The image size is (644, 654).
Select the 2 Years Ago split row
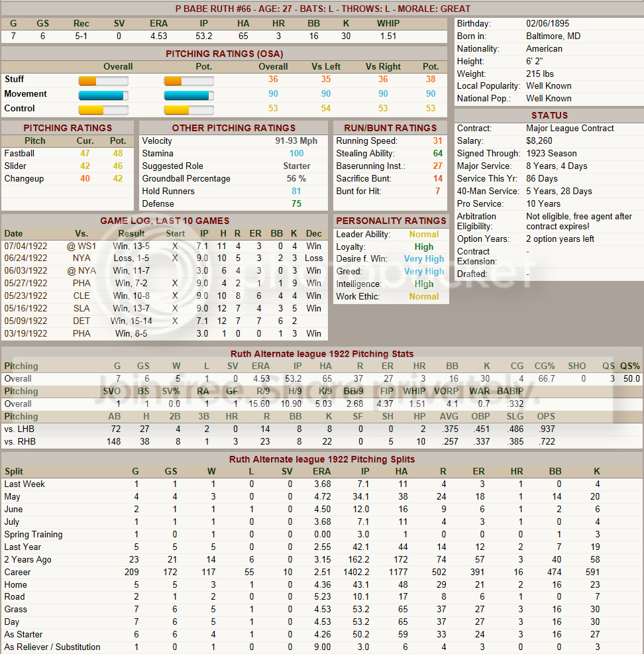(27, 560)
